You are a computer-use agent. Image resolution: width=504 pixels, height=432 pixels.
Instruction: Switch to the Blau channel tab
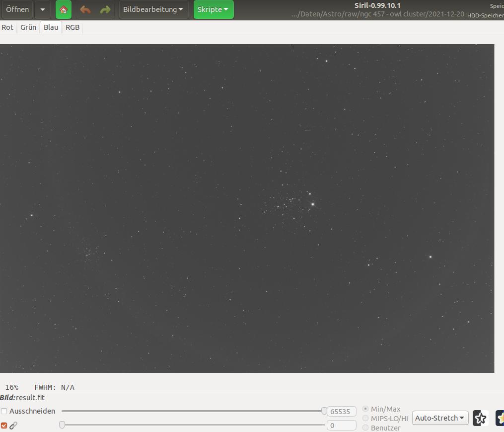[51, 27]
